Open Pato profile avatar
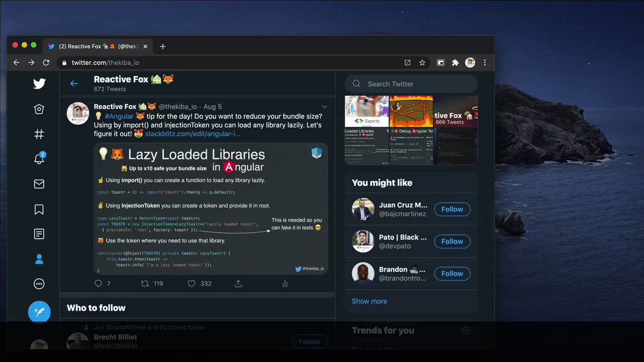The height and width of the screenshot is (362, 644). click(x=363, y=241)
